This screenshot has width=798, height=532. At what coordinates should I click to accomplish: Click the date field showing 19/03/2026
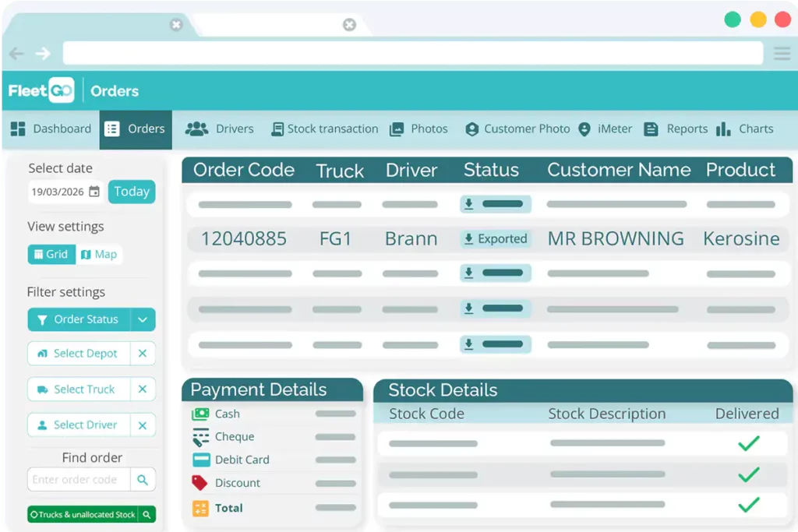pyautogui.click(x=65, y=192)
